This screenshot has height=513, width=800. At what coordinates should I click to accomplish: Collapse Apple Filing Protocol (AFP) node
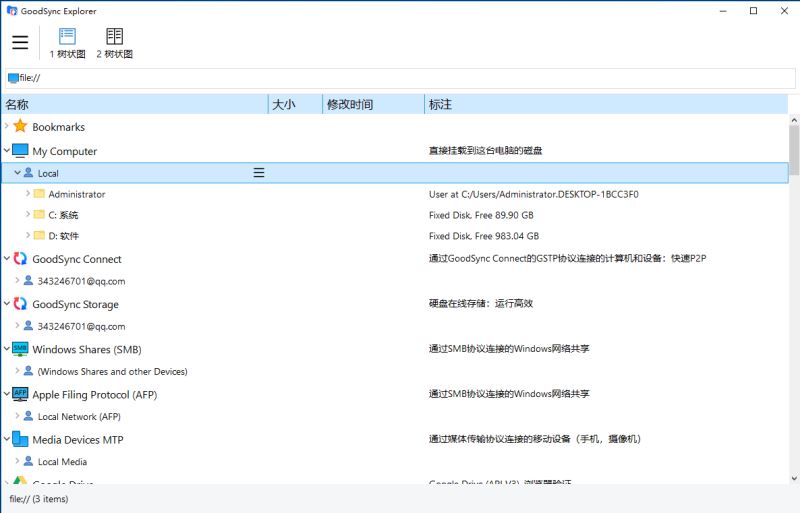tap(7, 394)
